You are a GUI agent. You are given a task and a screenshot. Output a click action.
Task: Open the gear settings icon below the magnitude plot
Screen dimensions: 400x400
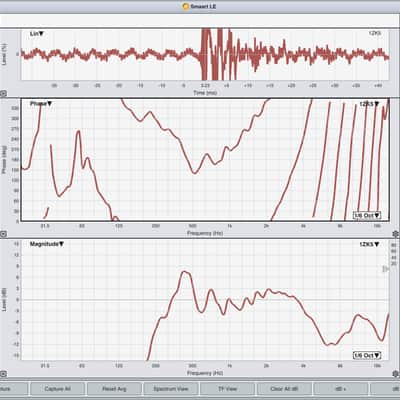[x=396, y=374]
